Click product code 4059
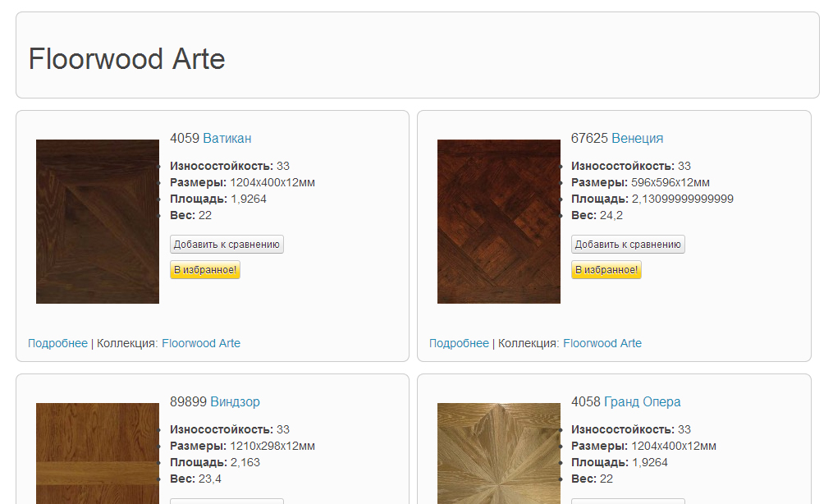 185,138
